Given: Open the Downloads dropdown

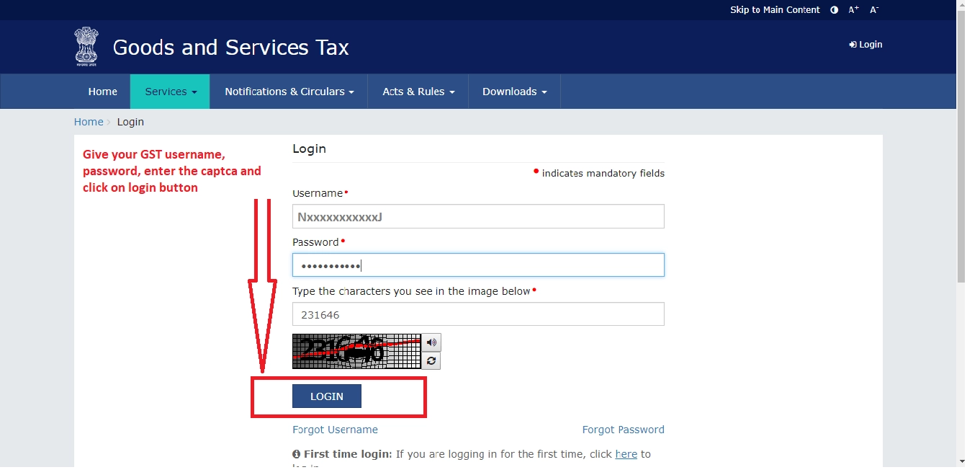Looking at the screenshot, I should [514, 91].
